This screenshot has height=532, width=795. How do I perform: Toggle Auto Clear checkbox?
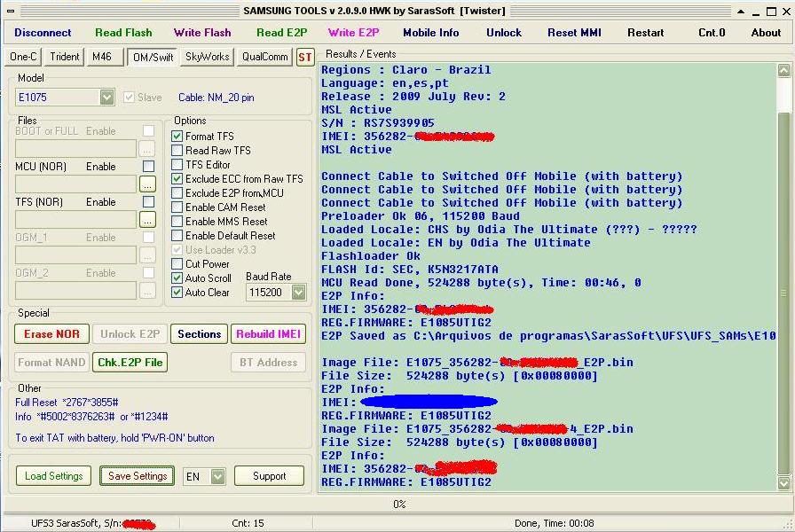177,293
